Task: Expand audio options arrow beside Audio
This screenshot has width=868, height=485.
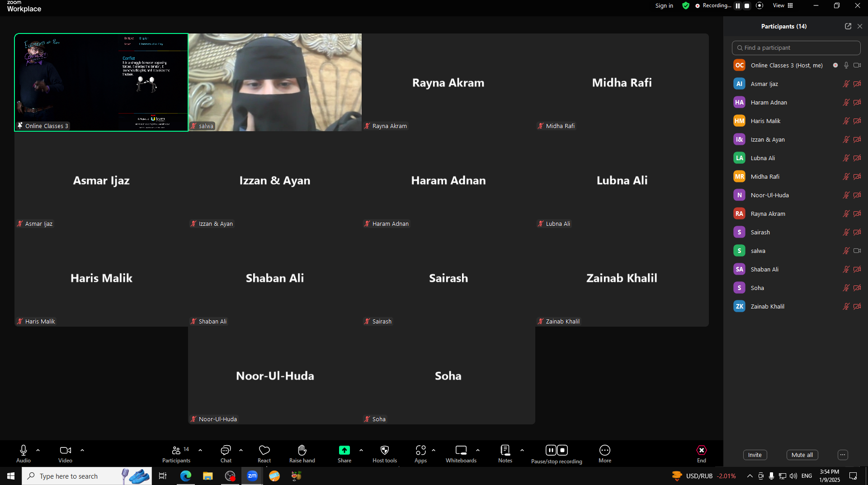Action: point(38,450)
